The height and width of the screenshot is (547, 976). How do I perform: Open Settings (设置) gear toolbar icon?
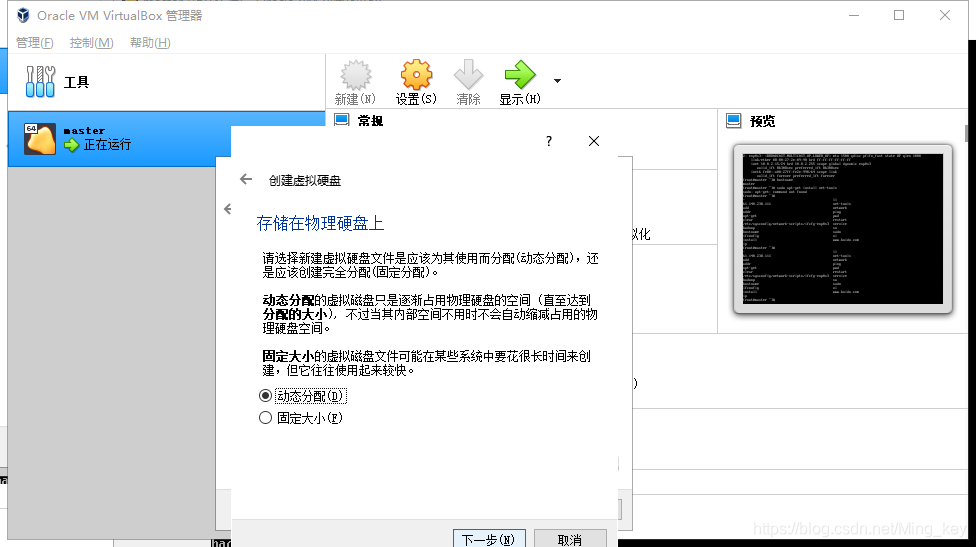[416, 75]
